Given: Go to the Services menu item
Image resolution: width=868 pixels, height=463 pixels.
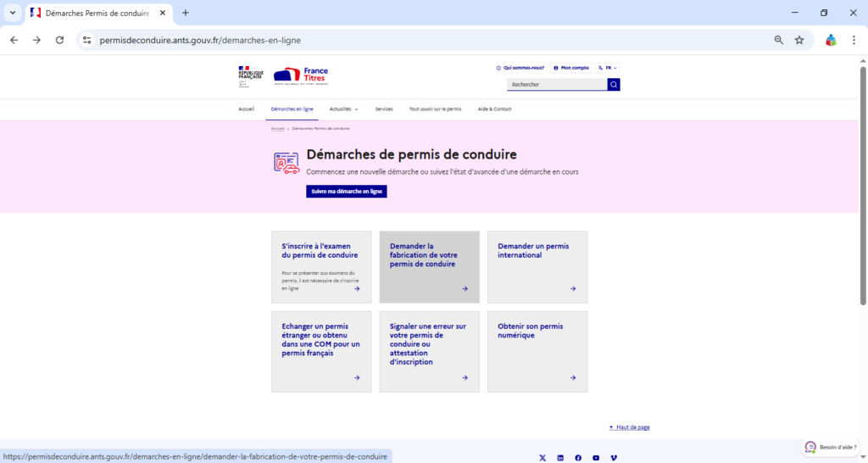Looking at the screenshot, I should point(384,109).
